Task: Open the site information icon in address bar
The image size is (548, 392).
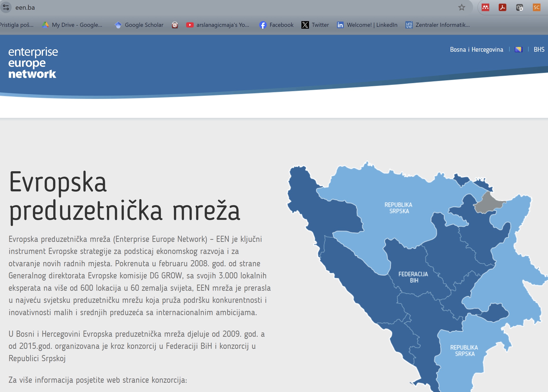Action: pyautogui.click(x=6, y=8)
